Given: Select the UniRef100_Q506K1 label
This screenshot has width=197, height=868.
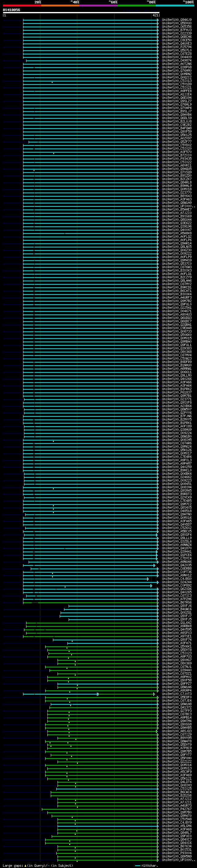Looking at the screenshot, I should (176, 647).
